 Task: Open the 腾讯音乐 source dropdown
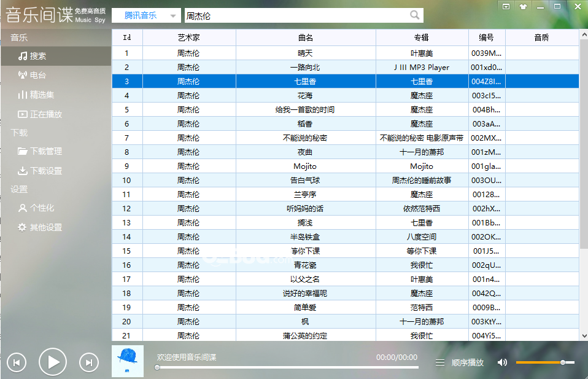[x=146, y=16]
